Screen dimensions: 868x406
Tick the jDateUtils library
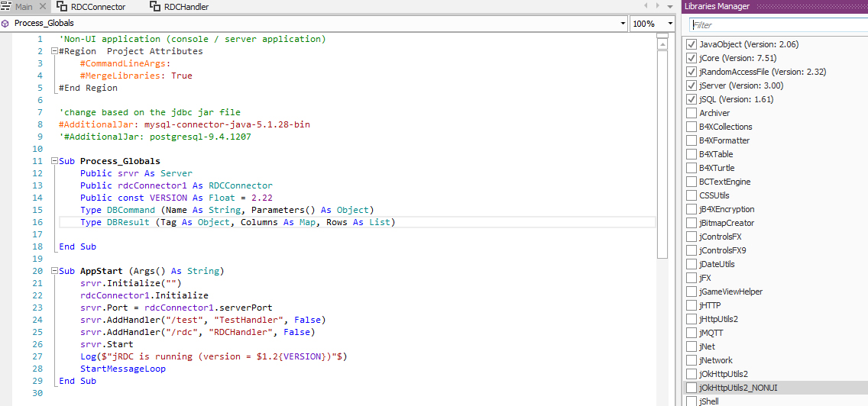pos(691,264)
